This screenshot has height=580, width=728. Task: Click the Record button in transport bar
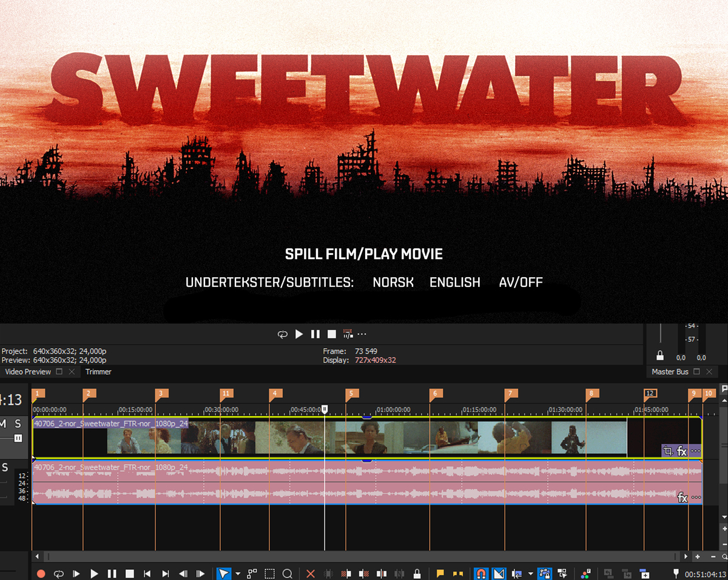pyautogui.click(x=41, y=573)
